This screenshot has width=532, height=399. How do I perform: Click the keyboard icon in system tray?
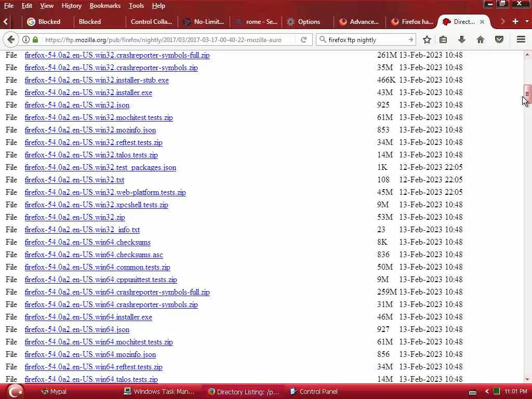coord(473,392)
